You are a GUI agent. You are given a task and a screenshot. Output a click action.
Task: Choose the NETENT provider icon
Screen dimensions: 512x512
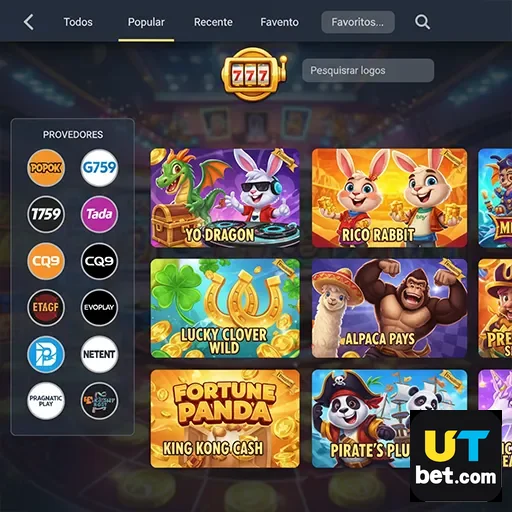[99, 354]
